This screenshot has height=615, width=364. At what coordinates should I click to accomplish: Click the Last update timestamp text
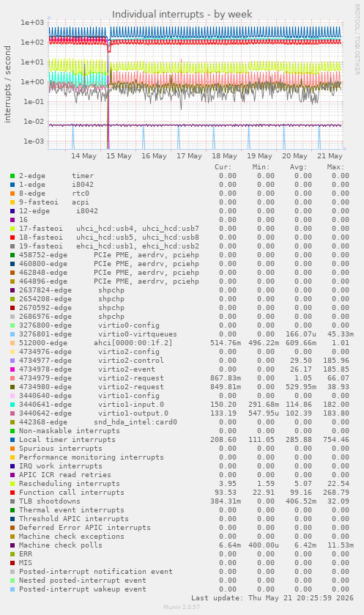click(x=272, y=598)
